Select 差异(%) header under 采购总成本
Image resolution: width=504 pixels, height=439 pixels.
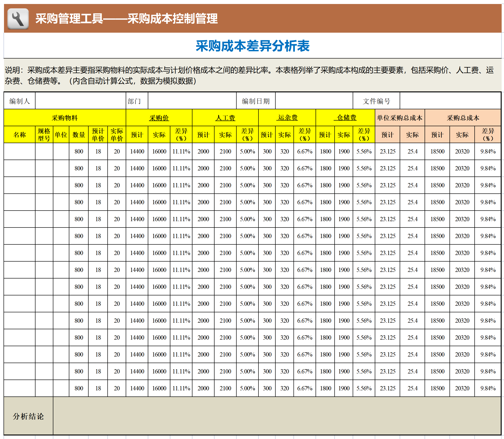point(488,135)
